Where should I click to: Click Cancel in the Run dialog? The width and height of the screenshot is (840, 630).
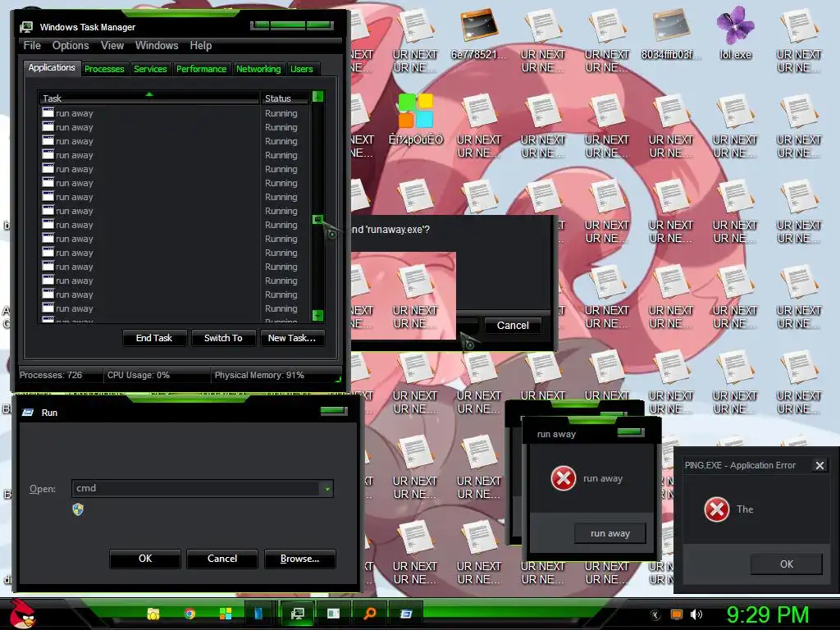tap(222, 558)
